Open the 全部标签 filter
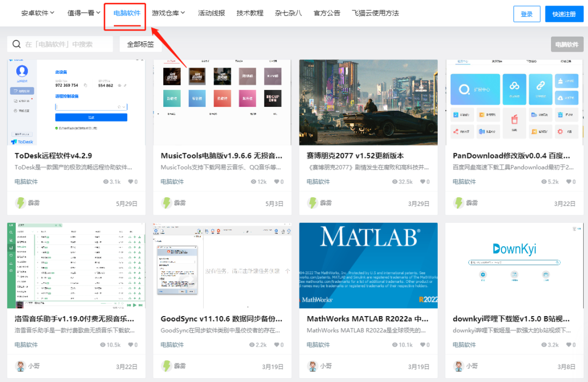 140,44
